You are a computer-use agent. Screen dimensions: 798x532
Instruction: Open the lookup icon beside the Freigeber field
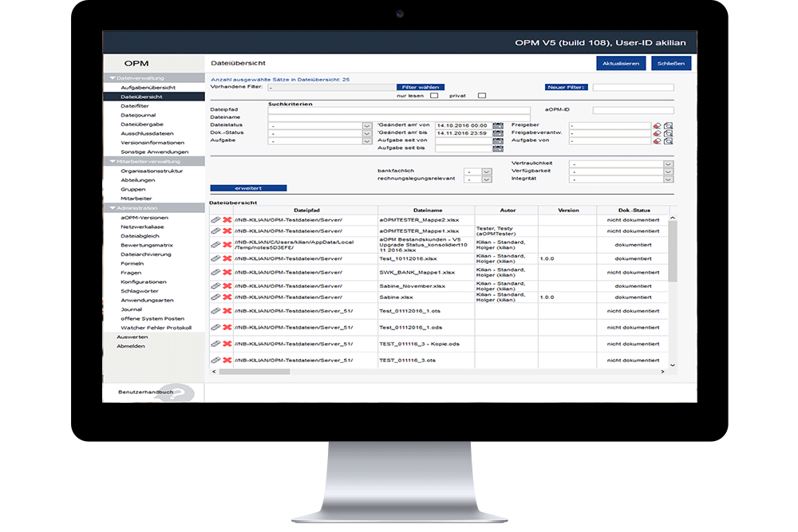pyautogui.click(x=668, y=125)
